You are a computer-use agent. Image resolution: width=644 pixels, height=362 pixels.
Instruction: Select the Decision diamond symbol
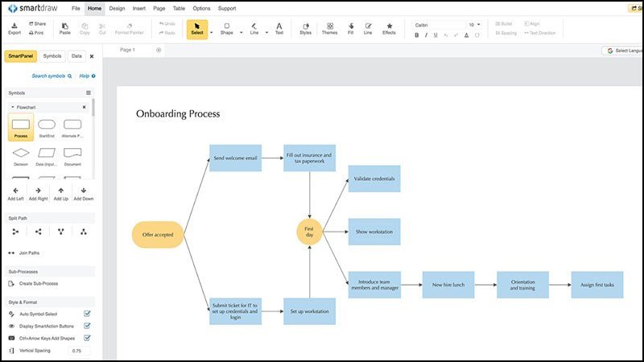[x=21, y=156]
